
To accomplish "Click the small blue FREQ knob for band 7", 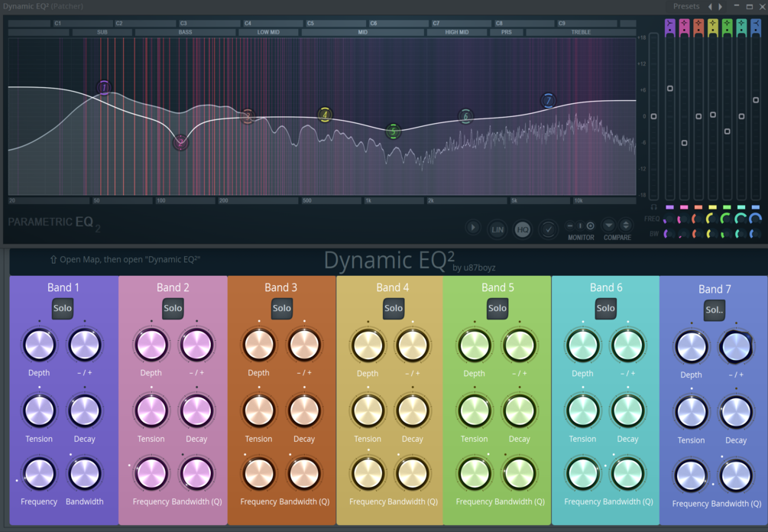I will (756, 219).
